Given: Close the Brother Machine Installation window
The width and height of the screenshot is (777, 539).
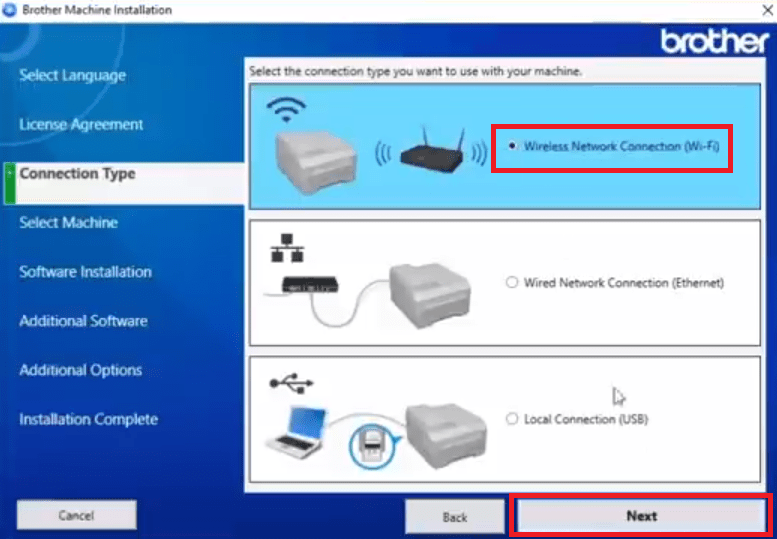Looking at the screenshot, I should pos(767,10).
